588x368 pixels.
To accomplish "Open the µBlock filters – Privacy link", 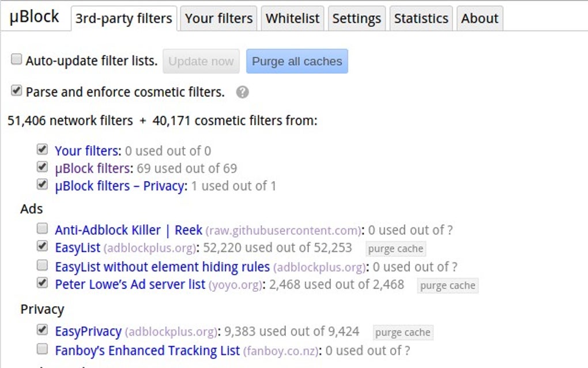I will (x=120, y=186).
